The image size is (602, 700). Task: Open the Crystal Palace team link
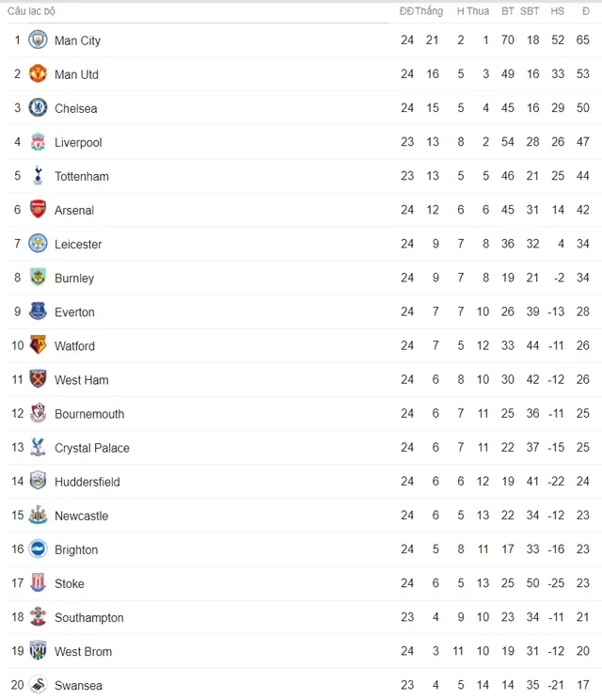(92, 448)
